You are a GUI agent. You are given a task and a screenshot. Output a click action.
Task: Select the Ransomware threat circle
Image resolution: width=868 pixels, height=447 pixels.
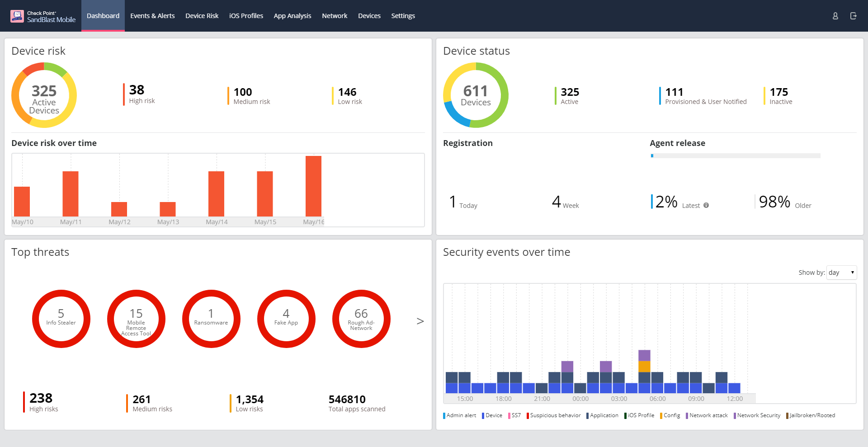pyautogui.click(x=211, y=319)
